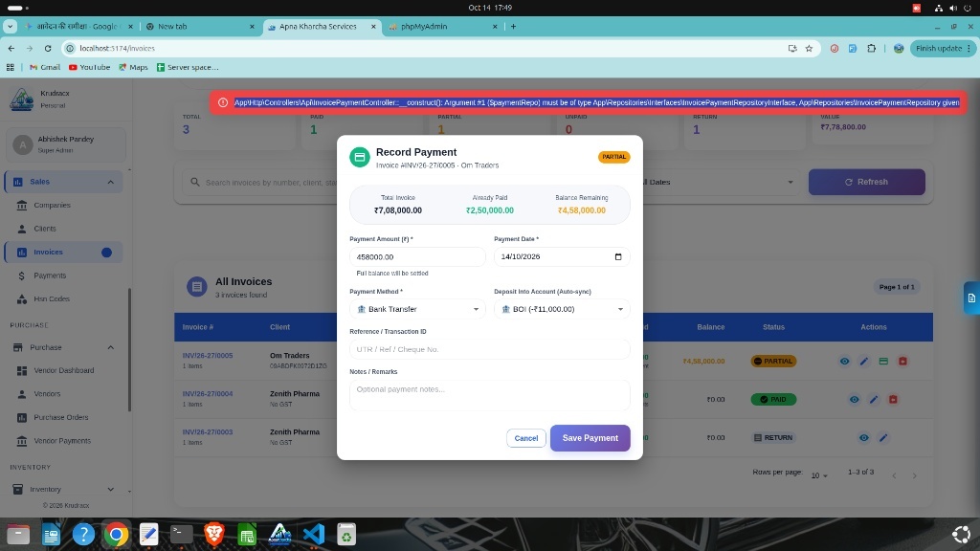The image size is (980, 551).
Task: Click the search invoices field
Action: point(269,183)
